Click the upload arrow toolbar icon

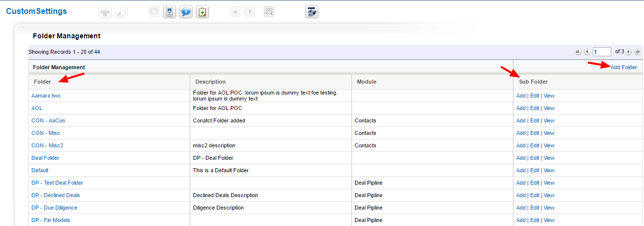tap(250, 11)
